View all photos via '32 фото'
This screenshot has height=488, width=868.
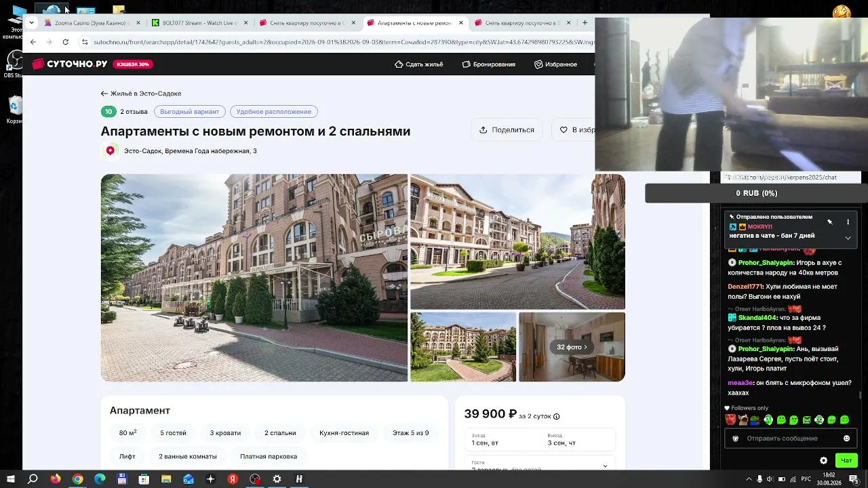pos(572,347)
